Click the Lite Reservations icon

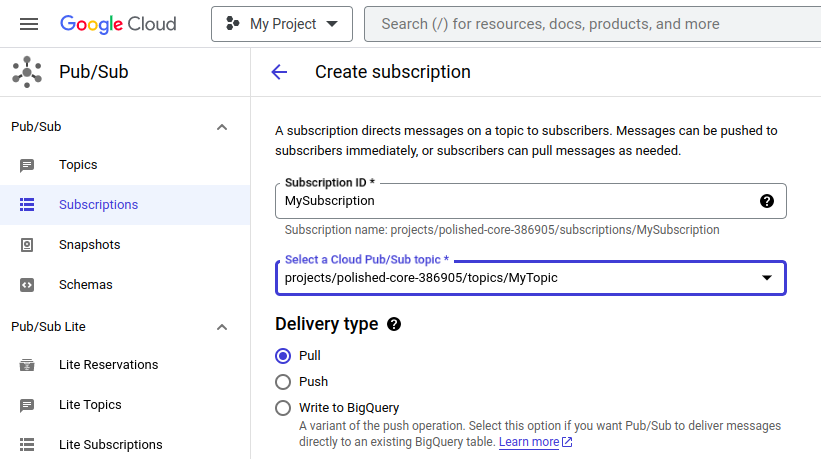[27, 365]
